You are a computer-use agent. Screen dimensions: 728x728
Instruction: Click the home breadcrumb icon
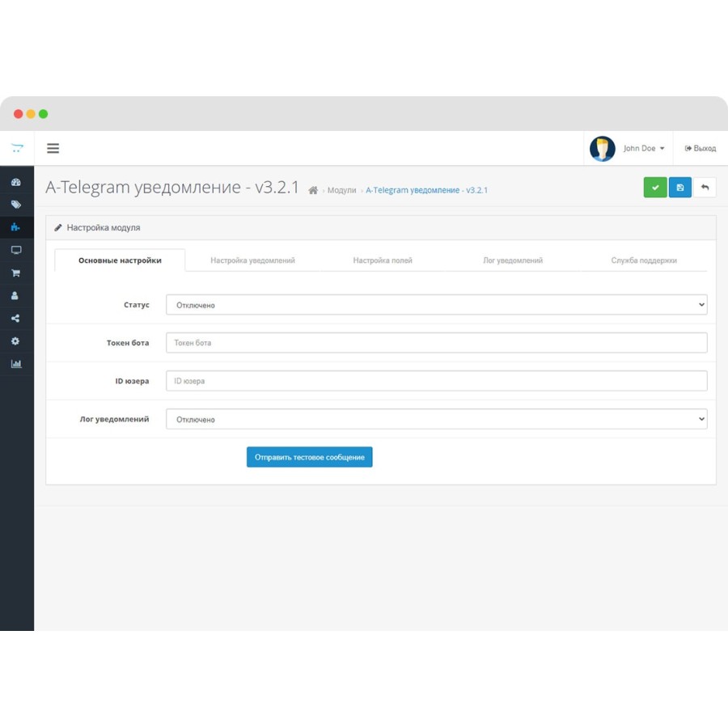tap(313, 190)
